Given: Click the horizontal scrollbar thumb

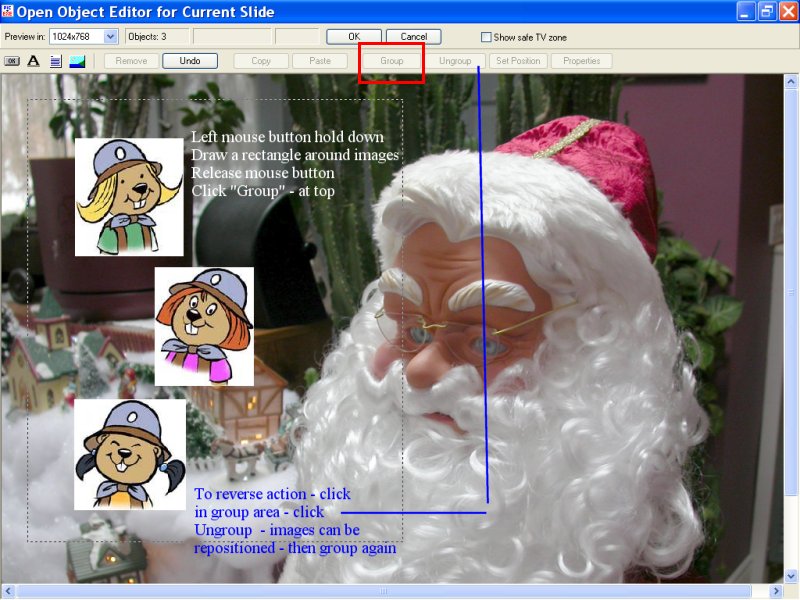Looking at the screenshot, I should (x=384, y=592).
